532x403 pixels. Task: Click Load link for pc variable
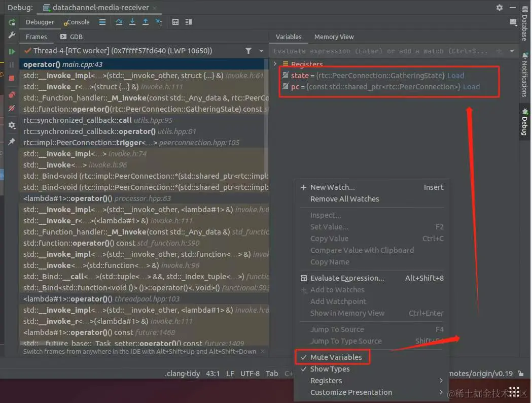tap(471, 87)
